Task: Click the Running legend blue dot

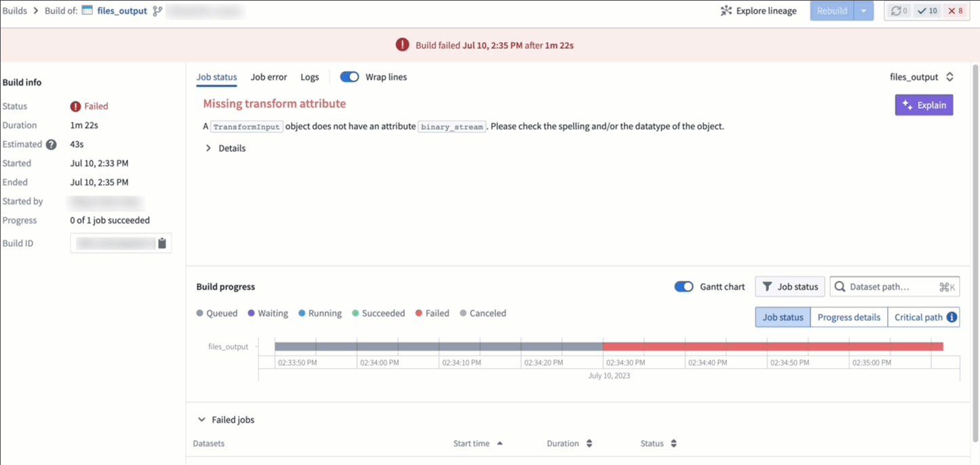Action: pyautogui.click(x=302, y=314)
